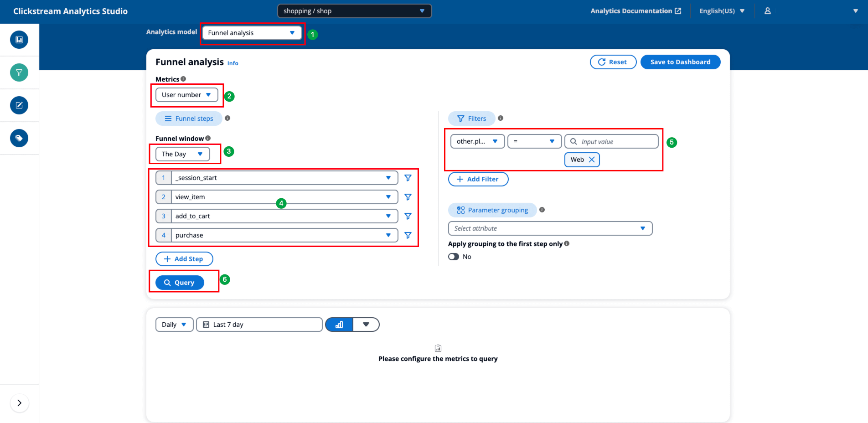This screenshot has height=423, width=868.
Task: Open the Data management tag sidebar icon
Action: coord(19,138)
